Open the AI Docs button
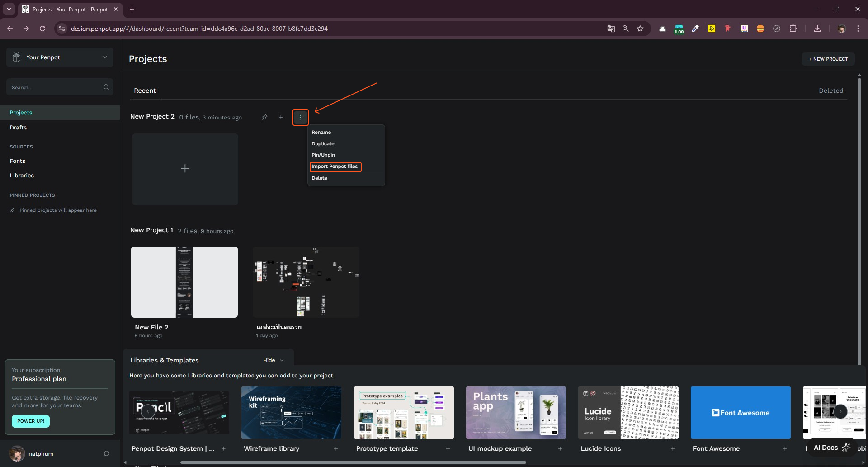The image size is (868, 467). click(832, 448)
